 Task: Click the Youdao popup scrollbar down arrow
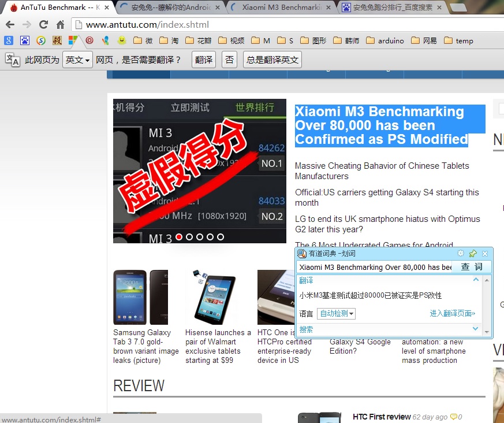pos(487,332)
